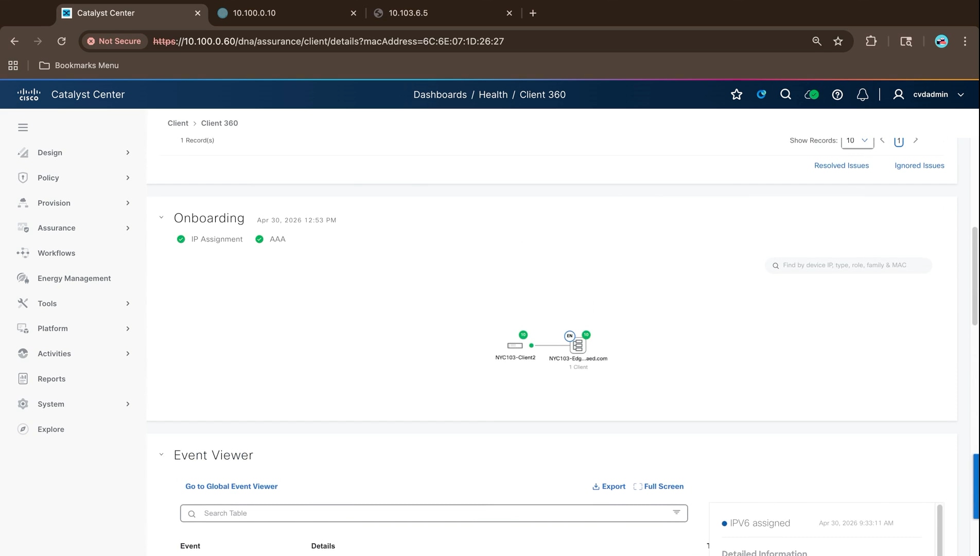
Task: Click the Search Table input field
Action: pos(433,513)
